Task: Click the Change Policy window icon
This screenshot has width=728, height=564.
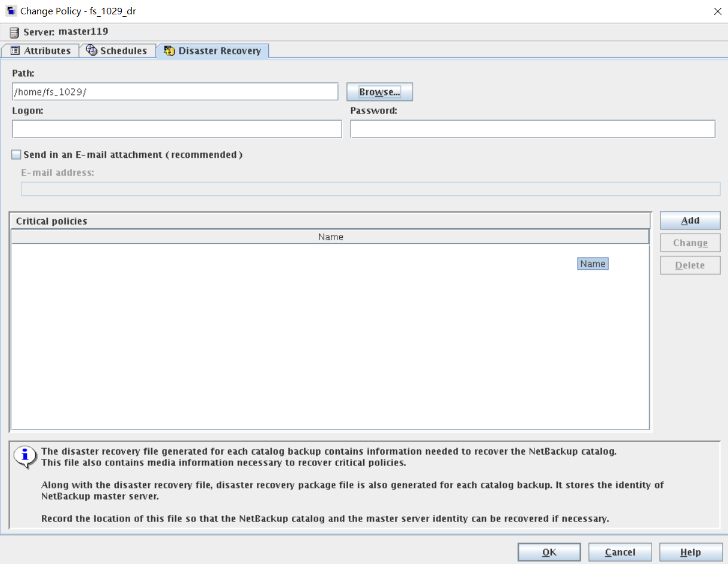Action: point(11,11)
